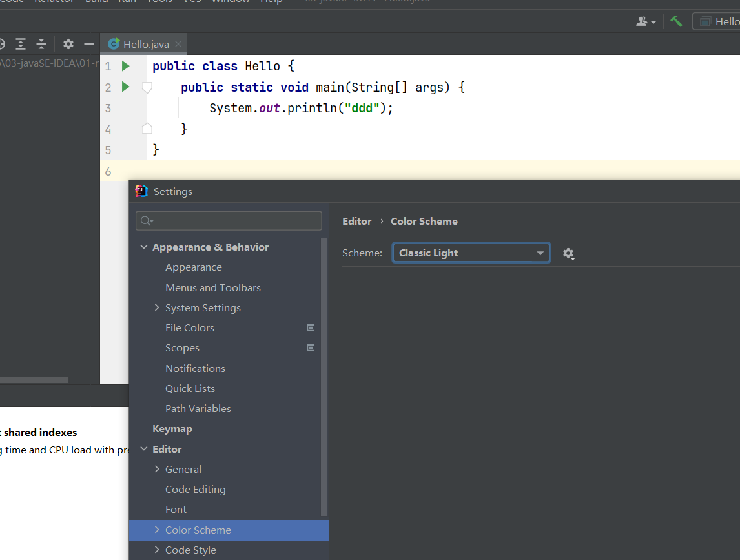Open the Scopes settings page
Image resolution: width=740 pixels, height=560 pixels.
[182, 348]
